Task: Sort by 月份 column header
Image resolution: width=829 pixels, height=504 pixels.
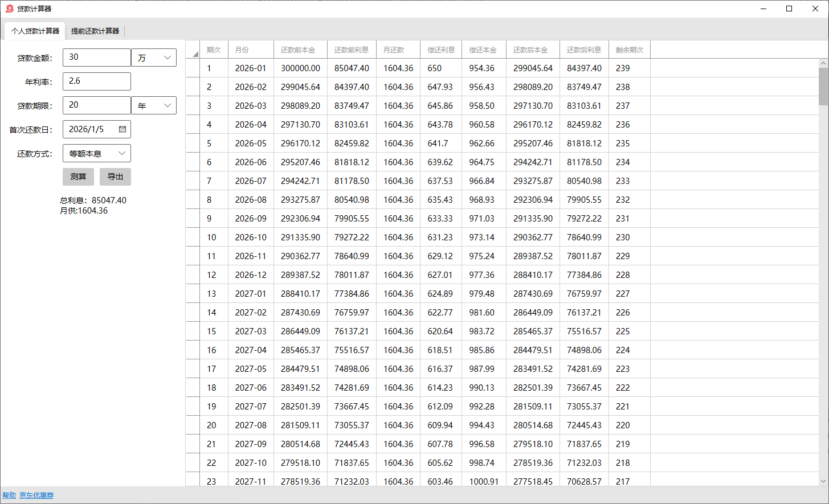Action: click(x=251, y=50)
